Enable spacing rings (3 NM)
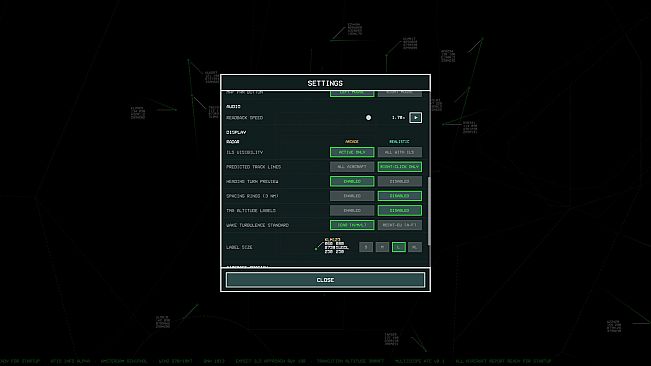Screen dimensions: 651x366 352,196
